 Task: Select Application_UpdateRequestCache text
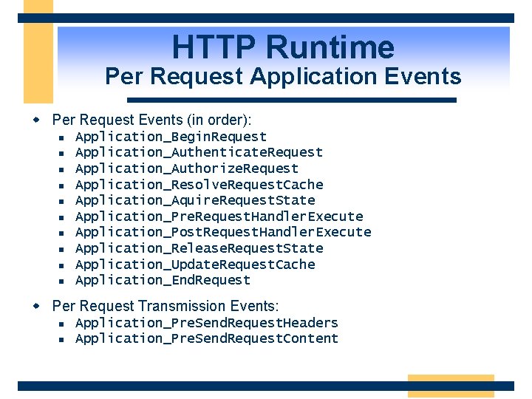point(195,265)
